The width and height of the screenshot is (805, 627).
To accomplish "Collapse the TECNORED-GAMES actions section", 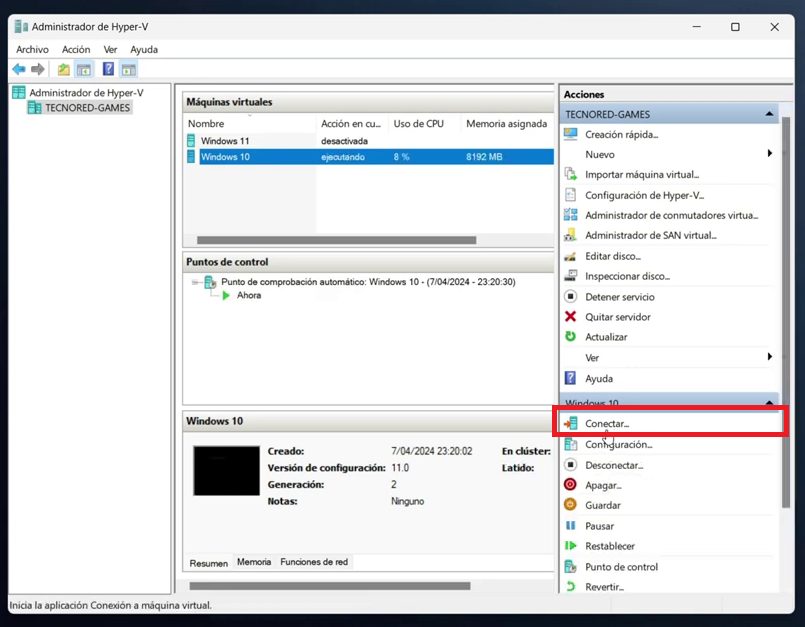I will coord(769,114).
